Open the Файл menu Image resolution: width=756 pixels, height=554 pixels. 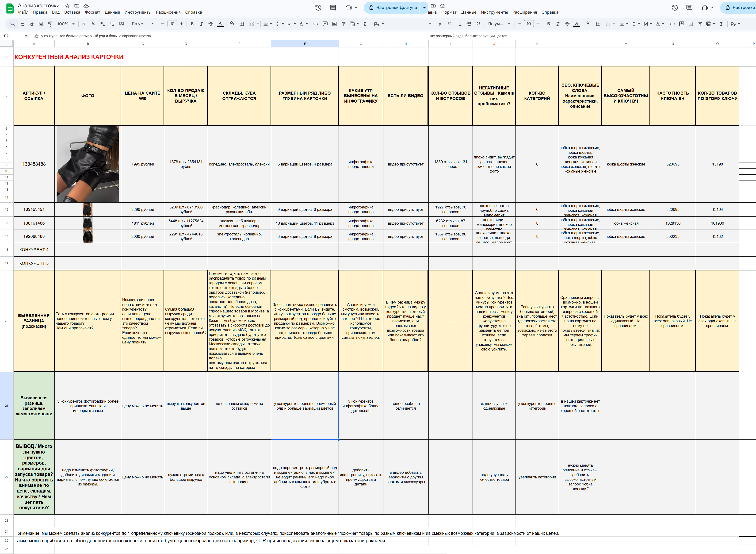point(23,12)
